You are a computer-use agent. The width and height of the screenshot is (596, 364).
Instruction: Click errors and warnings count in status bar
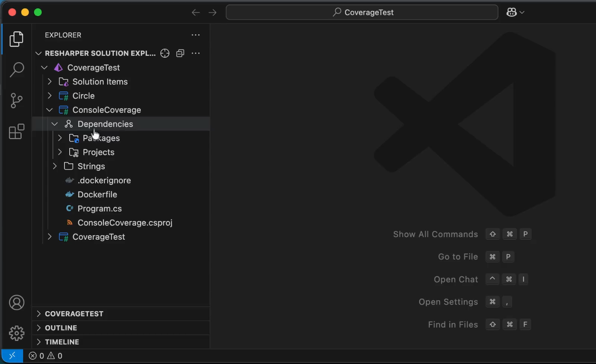coord(45,356)
